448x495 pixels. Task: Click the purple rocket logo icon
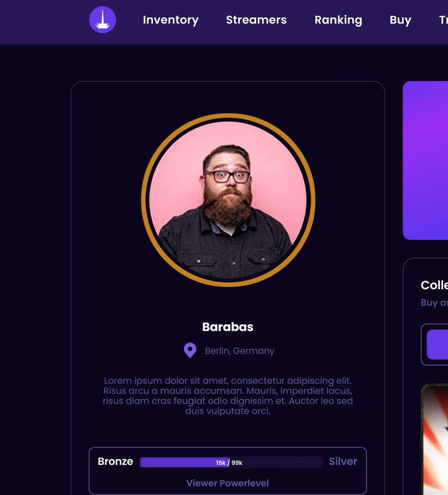[x=102, y=19]
